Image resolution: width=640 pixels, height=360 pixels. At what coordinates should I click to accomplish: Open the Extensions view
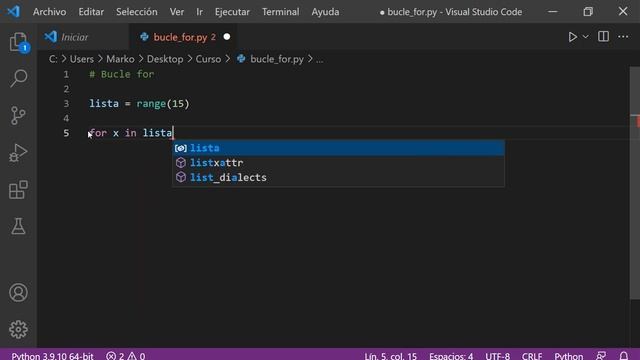18,190
